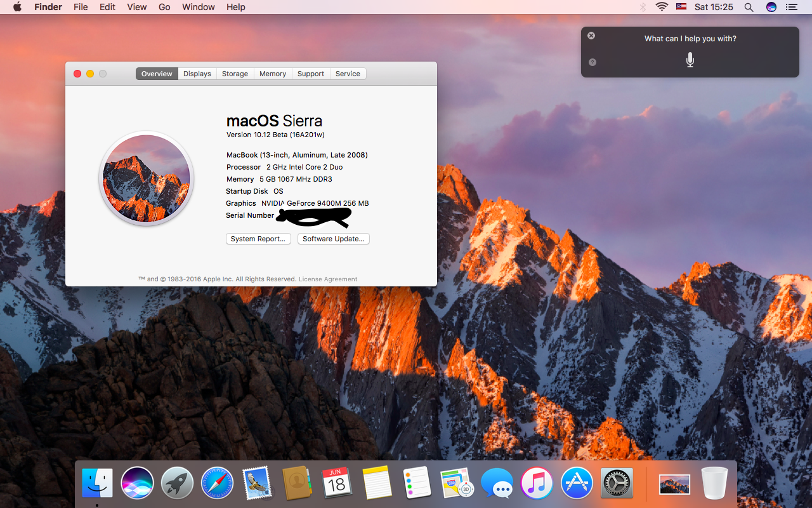Image resolution: width=812 pixels, height=508 pixels.
Task: Open the View menu
Action: pyautogui.click(x=137, y=7)
